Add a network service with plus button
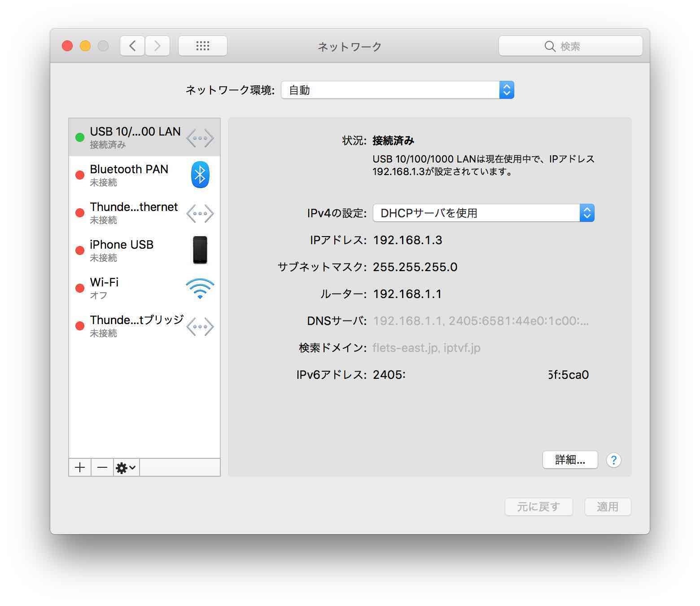This screenshot has height=606, width=700. point(80,467)
